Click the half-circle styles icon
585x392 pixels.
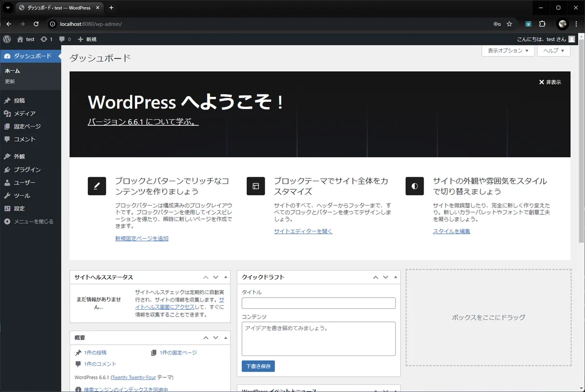(x=414, y=186)
